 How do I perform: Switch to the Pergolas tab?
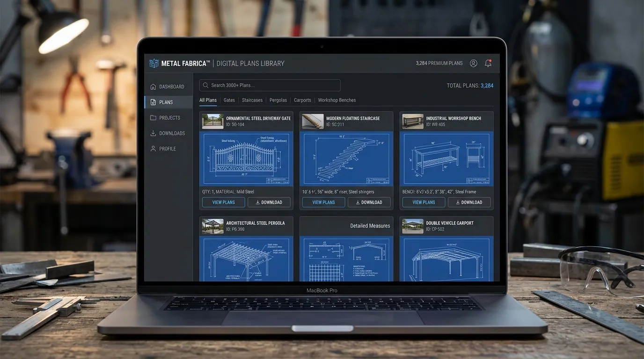point(278,100)
